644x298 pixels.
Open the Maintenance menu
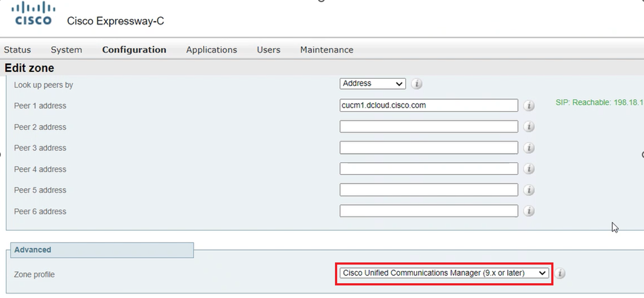coord(326,50)
